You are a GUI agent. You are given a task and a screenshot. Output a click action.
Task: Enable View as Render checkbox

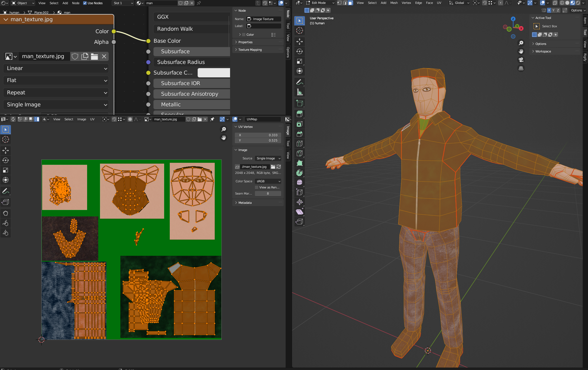pos(257,187)
